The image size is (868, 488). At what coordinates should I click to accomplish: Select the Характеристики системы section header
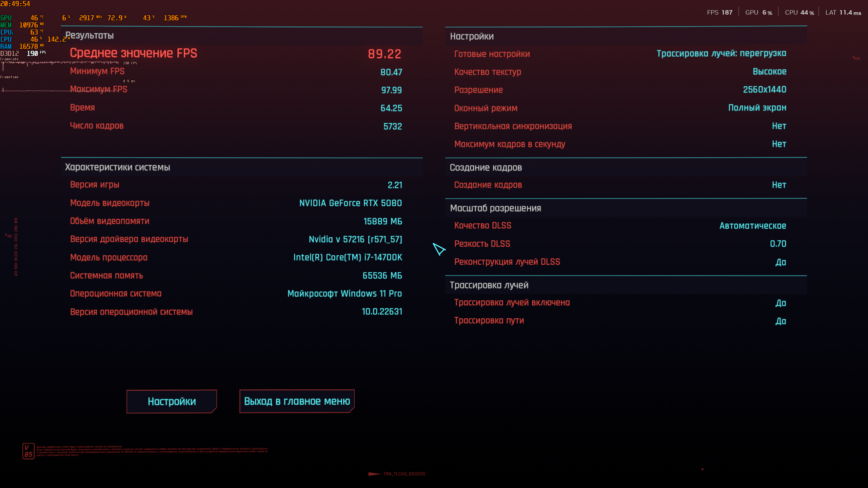tap(117, 167)
